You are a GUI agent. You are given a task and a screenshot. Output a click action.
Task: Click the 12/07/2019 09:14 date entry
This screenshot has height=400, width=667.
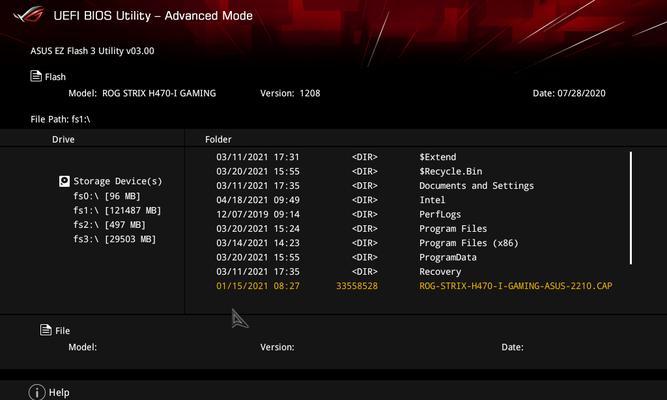(x=258, y=214)
